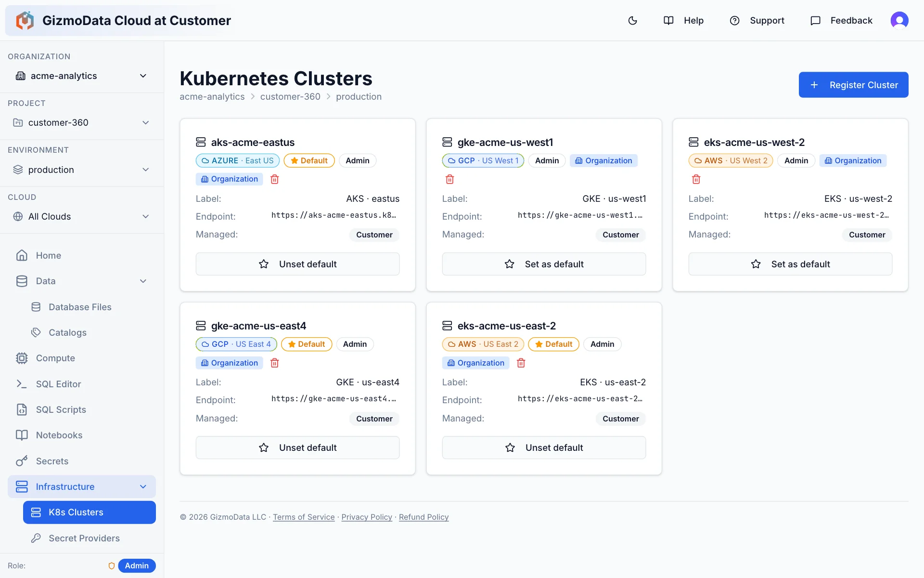The height and width of the screenshot is (578, 924).
Task: Click the Support question-mark icon
Action: (x=734, y=20)
